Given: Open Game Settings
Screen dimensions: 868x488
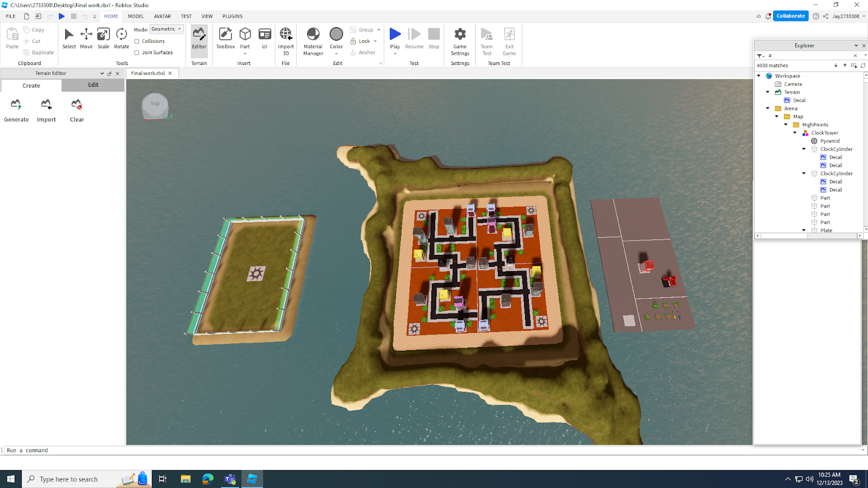Looking at the screenshot, I should 460,41.
